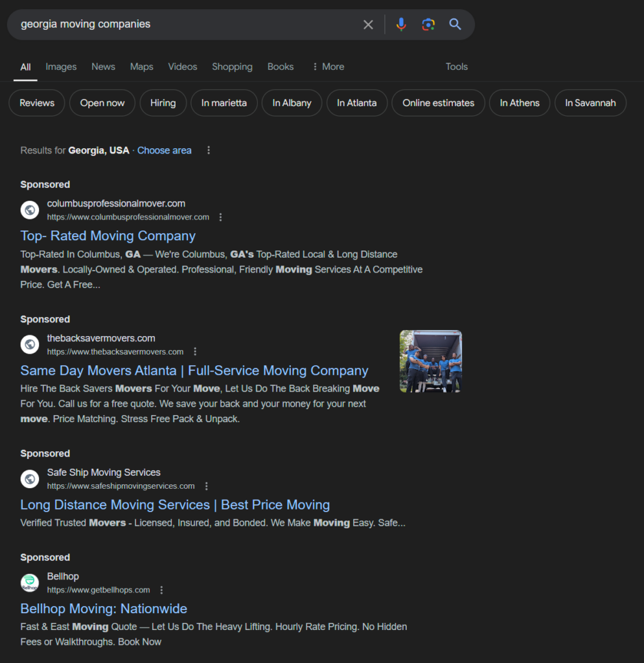Open the Same Day Movers Atlanta link
The image size is (644, 663).
pyautogui.click(x=194, y=370)
